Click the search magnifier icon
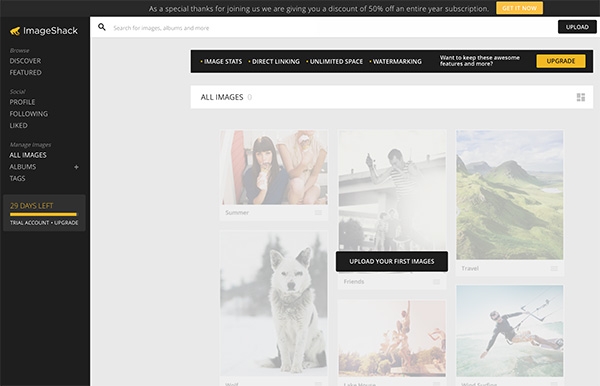The width and height of the screenshot is (600, 386). (x=101, y=27)
